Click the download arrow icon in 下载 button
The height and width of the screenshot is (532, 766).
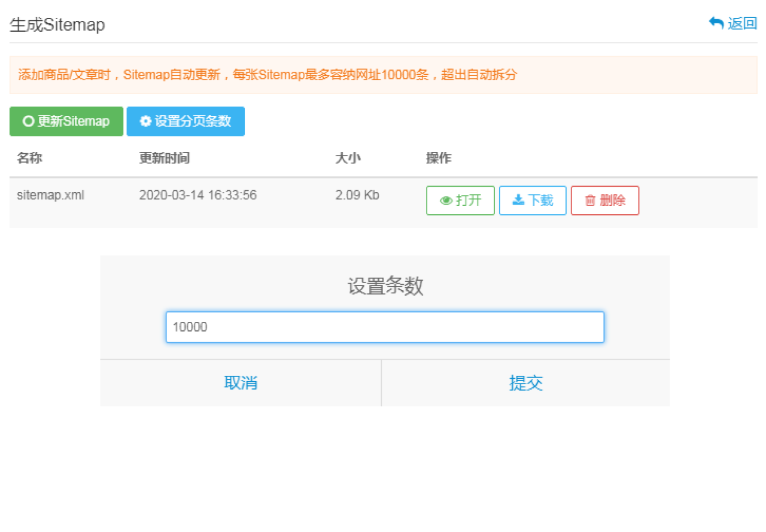[518, 200]
